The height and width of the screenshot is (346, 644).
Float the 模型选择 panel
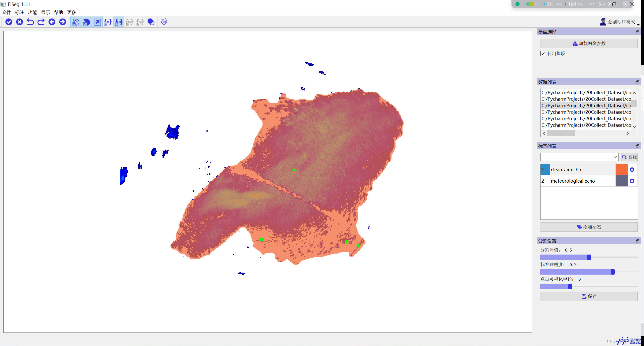pyautogui.click(x=637, y=32)
